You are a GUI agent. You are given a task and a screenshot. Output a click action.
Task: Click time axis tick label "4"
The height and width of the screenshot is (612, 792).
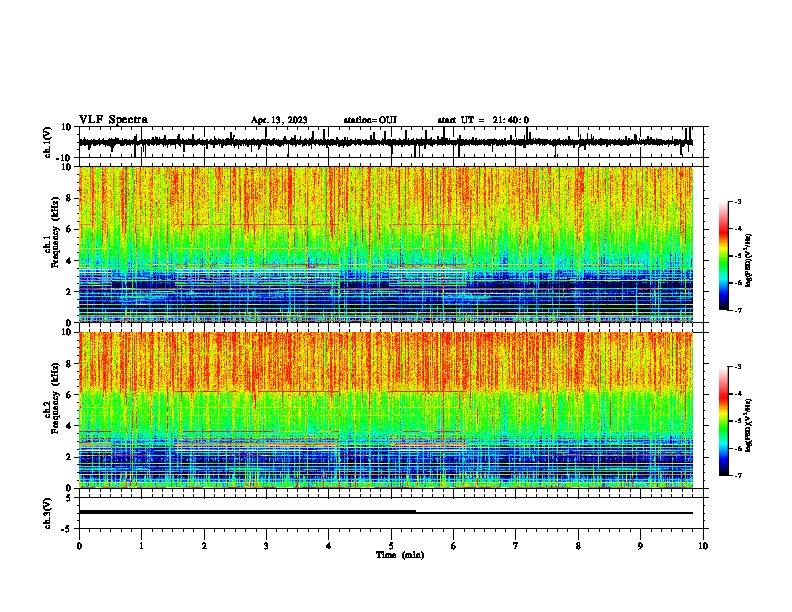coord(329,546)
